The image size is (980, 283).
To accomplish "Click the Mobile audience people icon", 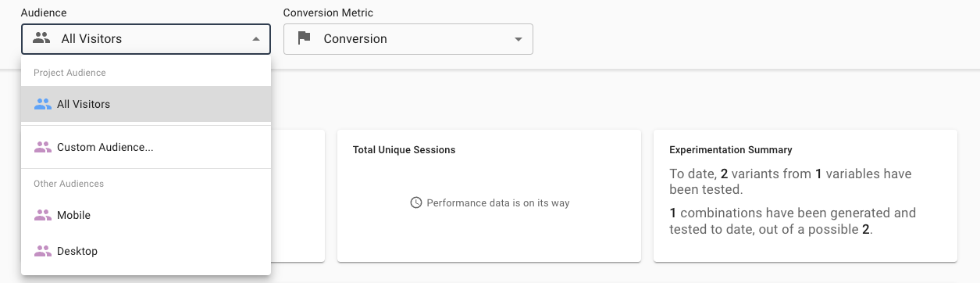I will click(43, 215).
